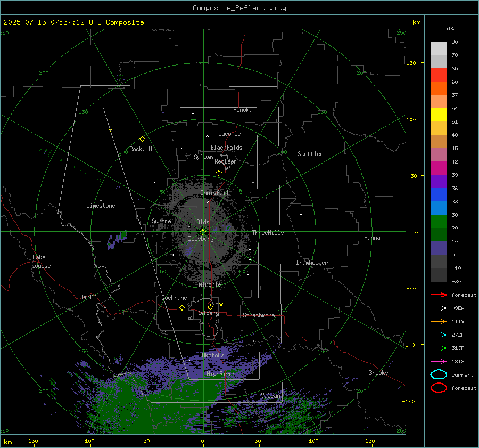Click the Drumheller label
Viewport: 479px width, 448px height.
point(312,263)
